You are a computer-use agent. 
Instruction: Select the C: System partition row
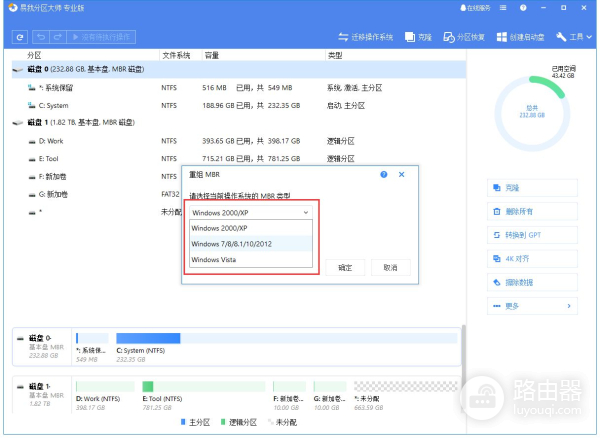click(239, 106)
